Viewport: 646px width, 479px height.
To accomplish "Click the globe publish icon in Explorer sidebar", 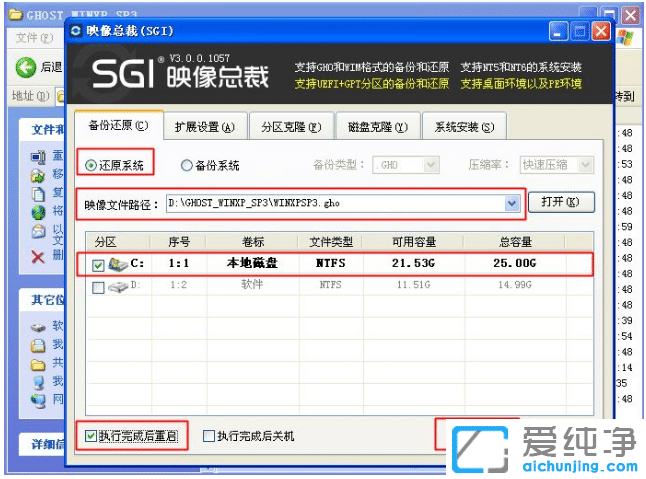I will pyautogui.click(x=38, y=213).
